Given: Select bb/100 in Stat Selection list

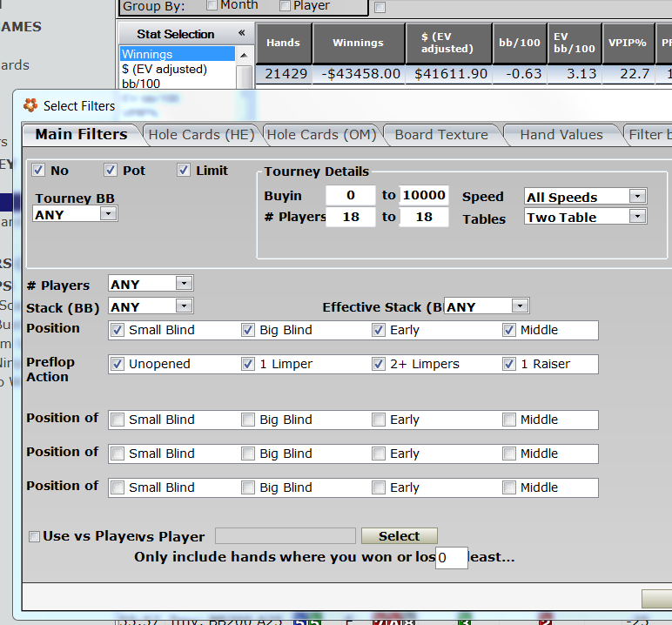Looking at the screenshot, I should pyautogui.click(x=178, y=84).
